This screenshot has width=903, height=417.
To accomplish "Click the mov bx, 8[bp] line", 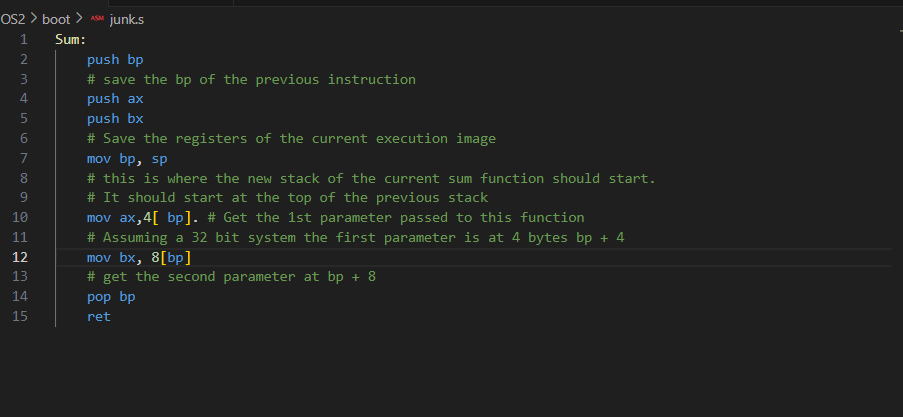I will coord(138,257).
